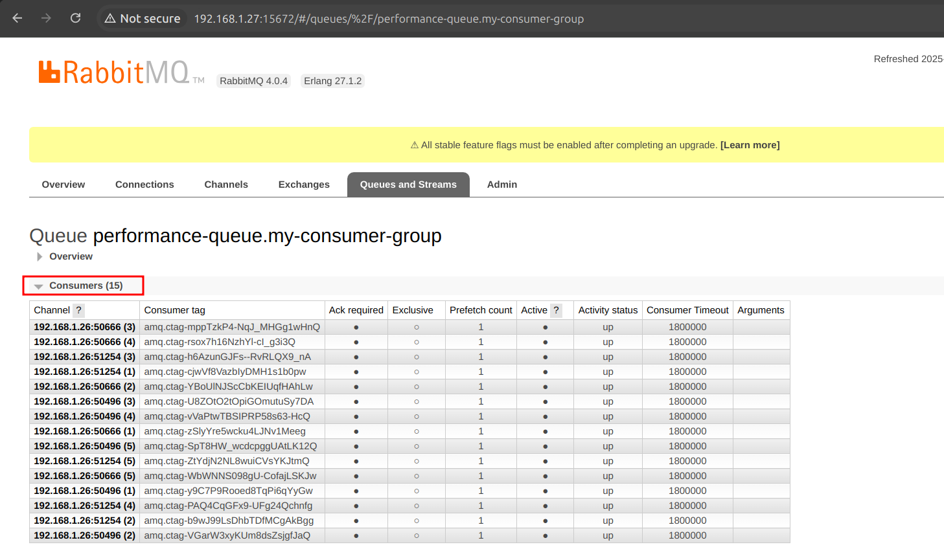The height and width of the screenshot is (560, 944).
Task: Click consumer tag amq.ctag-b9wJ99LsDhbTDfMCgAkBgg
Action: pos(229,521)
